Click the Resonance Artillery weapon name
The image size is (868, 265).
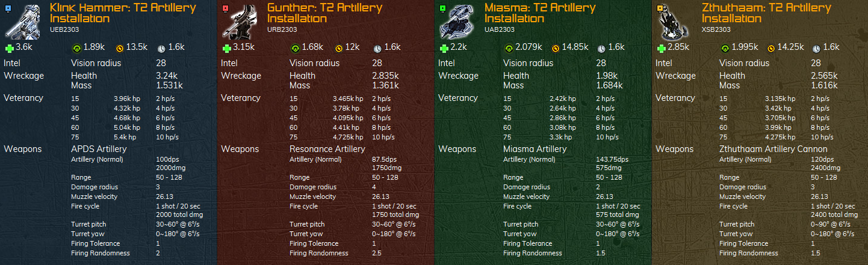pos(327,149)
